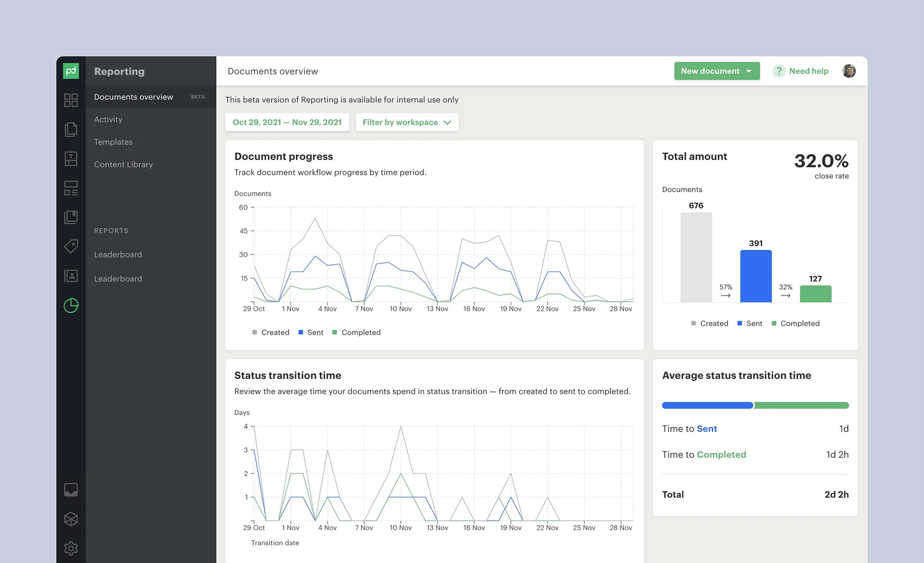
Task: Toggle the Created series in the Document progress legend
Action: [x=271, y=332]
